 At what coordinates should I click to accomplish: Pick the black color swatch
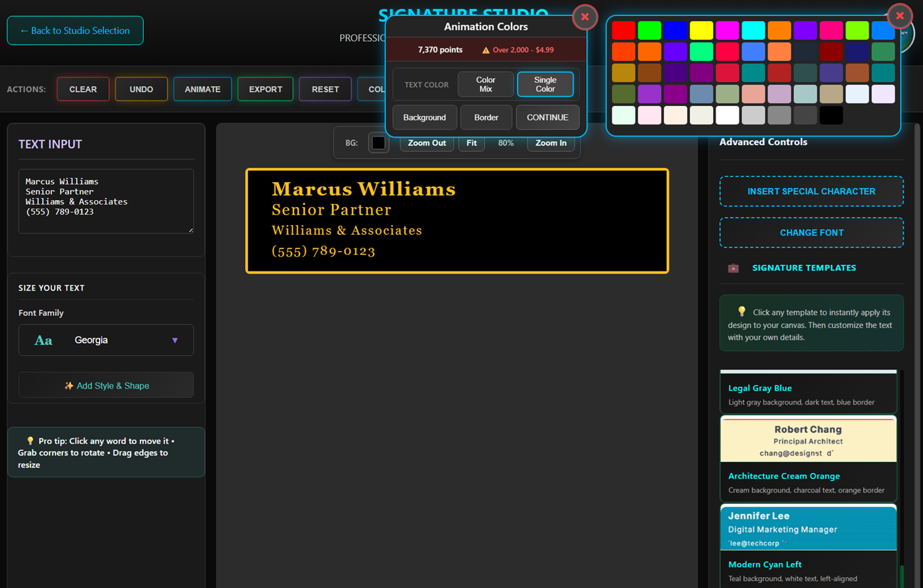(x=831, y=115)
